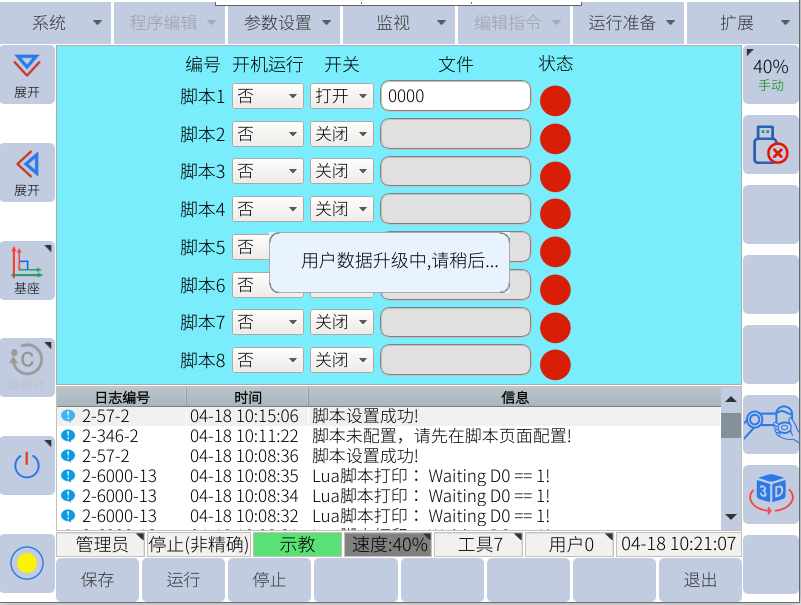
Task: Toggle the red status light for script 8
Action: pyautogui.click(x=555, y=365)
